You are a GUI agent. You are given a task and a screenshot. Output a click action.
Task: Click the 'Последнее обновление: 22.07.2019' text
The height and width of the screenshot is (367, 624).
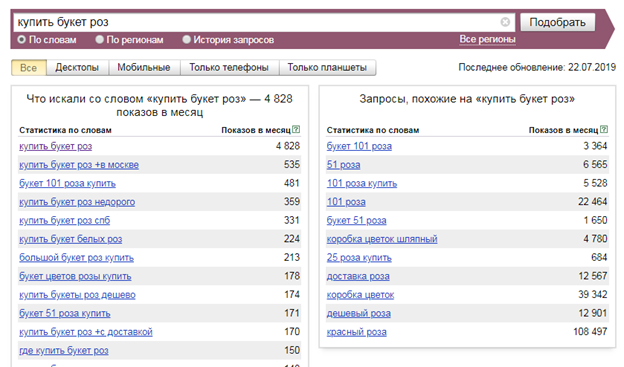[537, 67]
